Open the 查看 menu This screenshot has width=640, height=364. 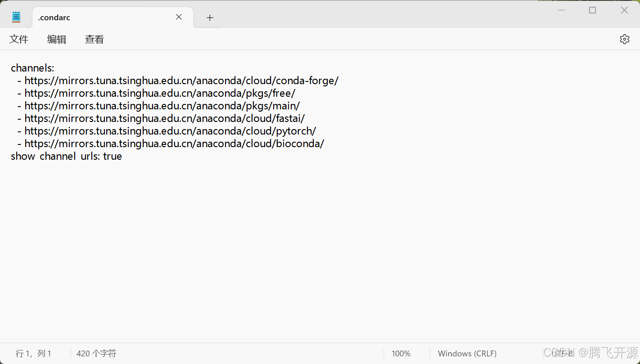pos(95,40)
